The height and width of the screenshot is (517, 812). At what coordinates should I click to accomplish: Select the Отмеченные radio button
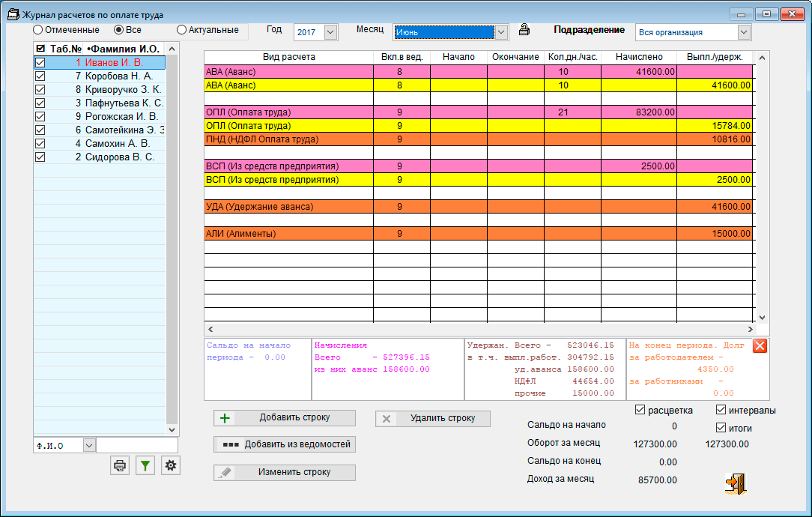pos(37,30)
